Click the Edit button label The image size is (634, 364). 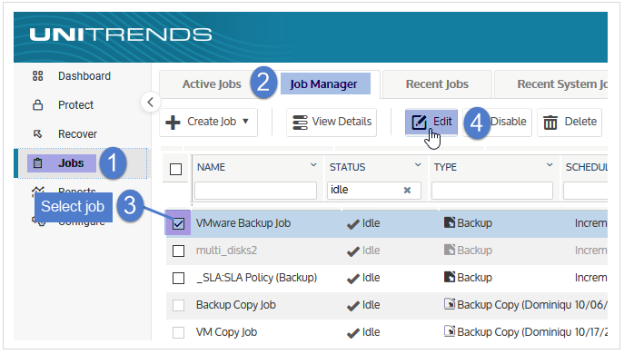442,122
